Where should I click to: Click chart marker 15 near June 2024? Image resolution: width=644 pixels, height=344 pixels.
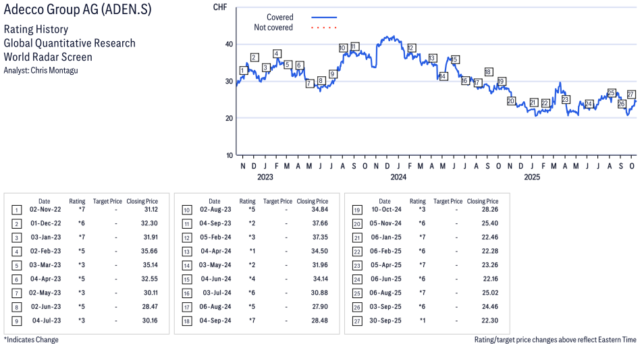(455, 59)
